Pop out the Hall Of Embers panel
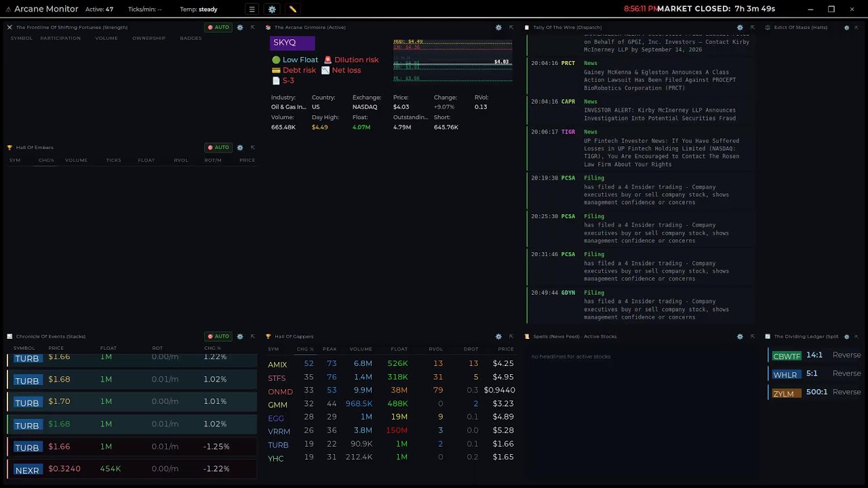Screen dimensions: 868x488 (252, 147)
